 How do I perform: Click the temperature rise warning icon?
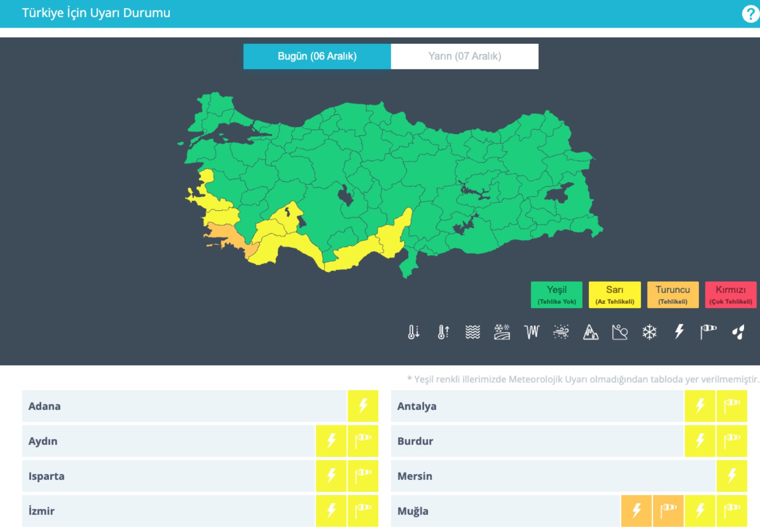pyautogui.click(x=443, y=332)
